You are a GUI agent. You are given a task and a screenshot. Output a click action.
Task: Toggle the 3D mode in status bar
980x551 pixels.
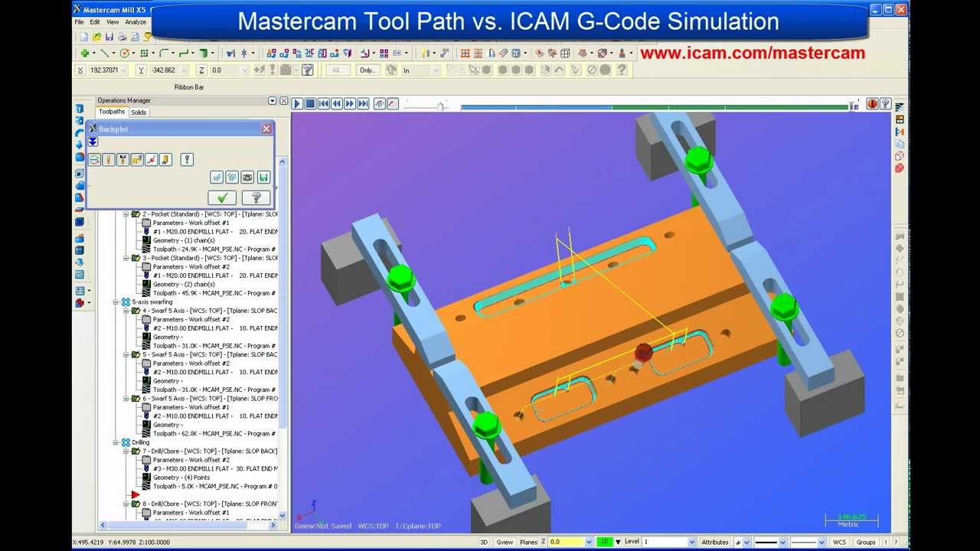(484, 542)
